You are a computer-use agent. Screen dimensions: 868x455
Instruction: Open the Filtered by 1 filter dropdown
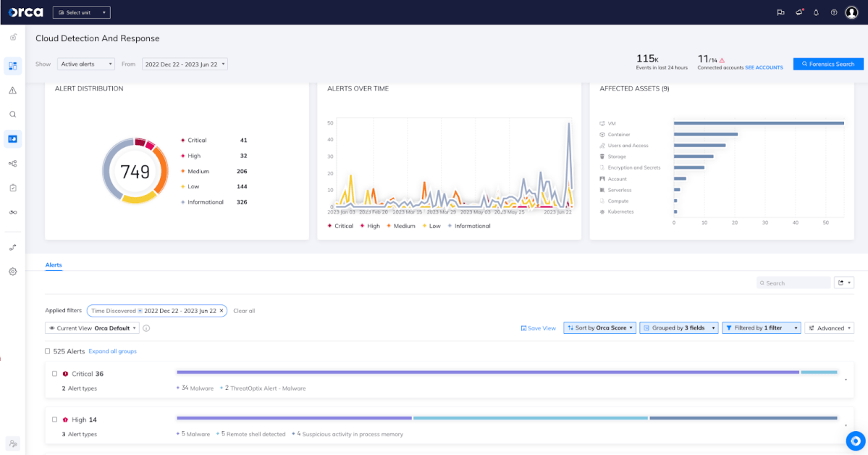(x=761, y=328)
